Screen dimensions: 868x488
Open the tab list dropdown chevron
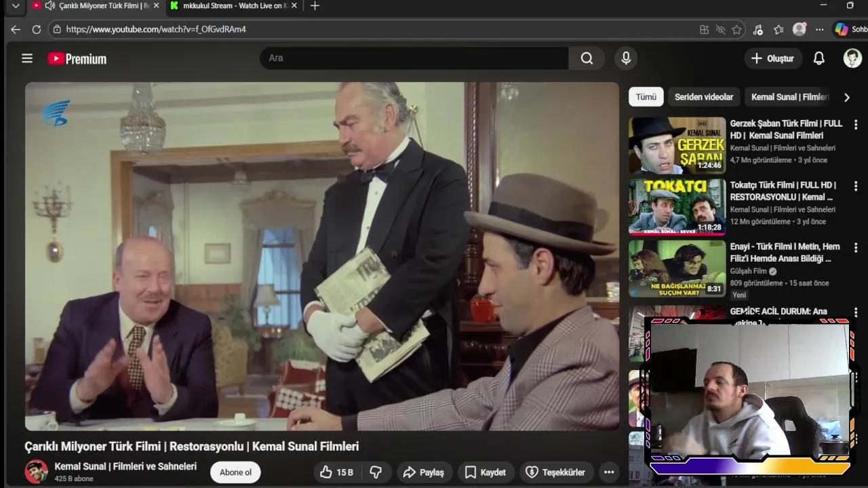tap(16, 5)
